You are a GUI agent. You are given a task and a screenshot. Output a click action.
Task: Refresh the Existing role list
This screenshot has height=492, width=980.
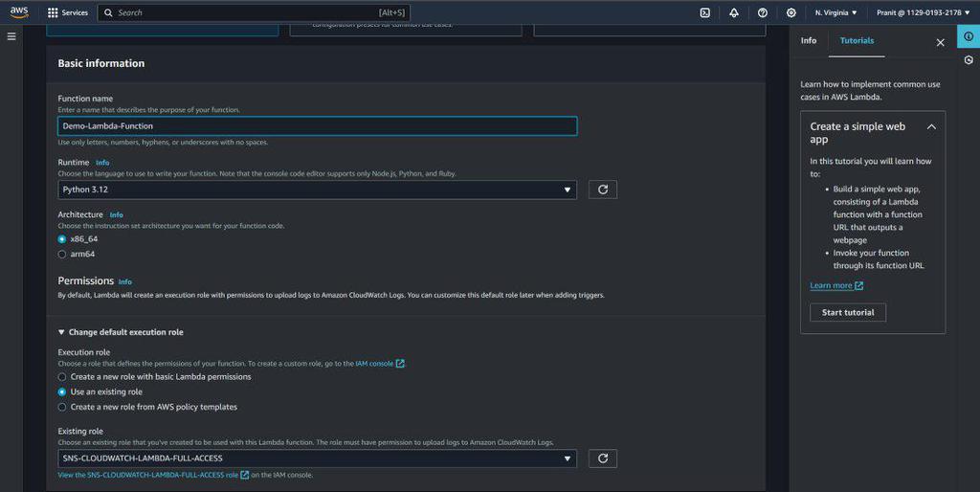click(603, 458)
